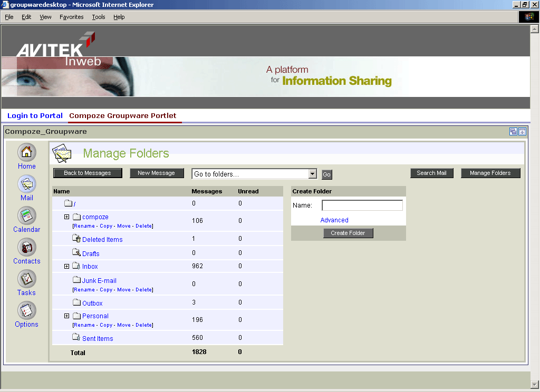This screenshot has height=392, width=540.
Task: Open the Calendar sidebar icon
Action: coord(26,215)
